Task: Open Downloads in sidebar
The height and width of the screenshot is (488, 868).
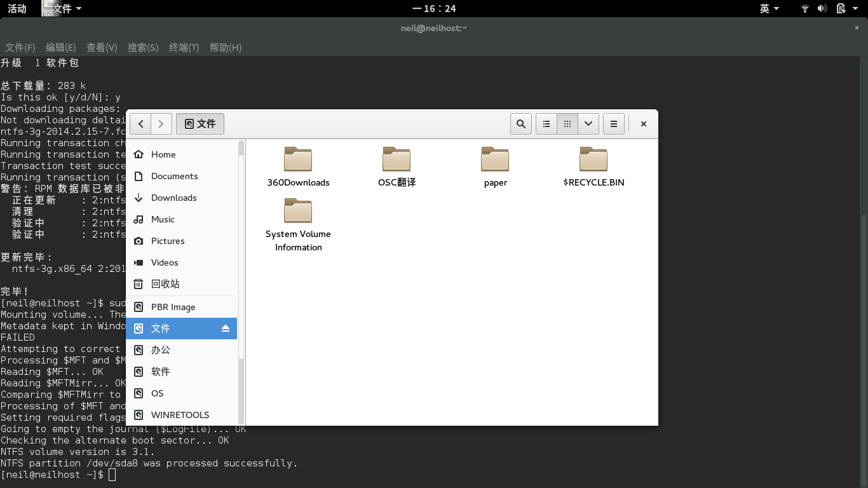Action: click(x=182, y=198)
